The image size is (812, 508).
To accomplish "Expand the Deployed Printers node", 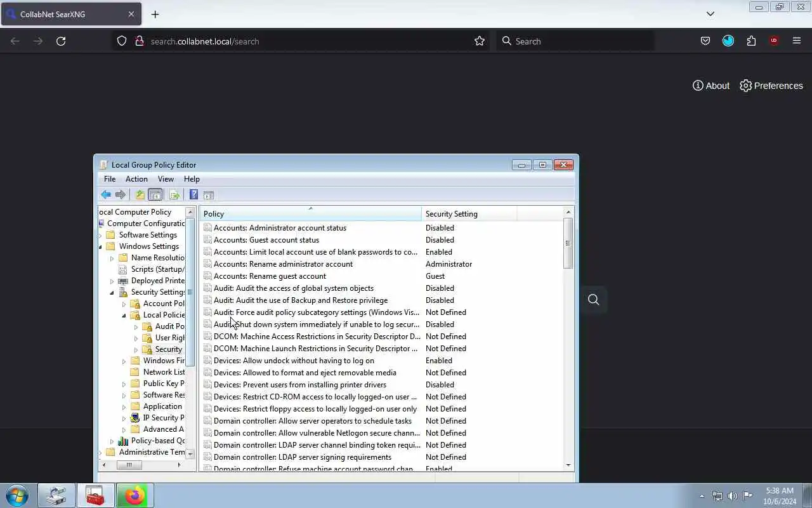I will click(112, 281).
